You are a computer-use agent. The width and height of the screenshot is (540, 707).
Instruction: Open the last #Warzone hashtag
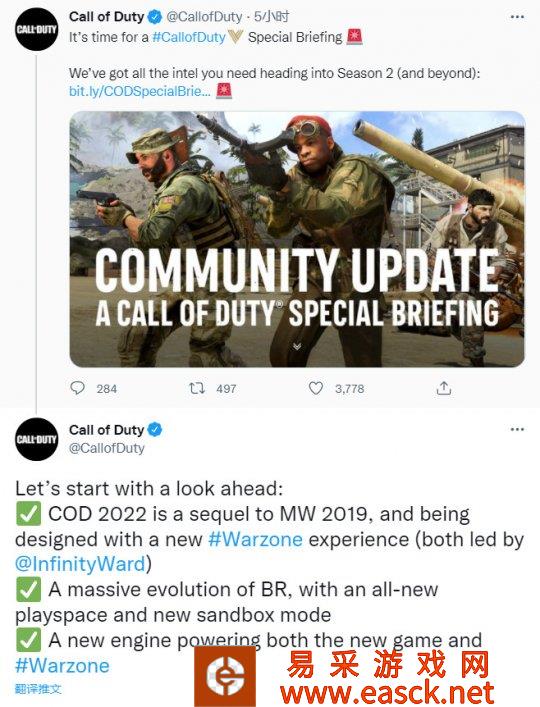pos(62,666)
